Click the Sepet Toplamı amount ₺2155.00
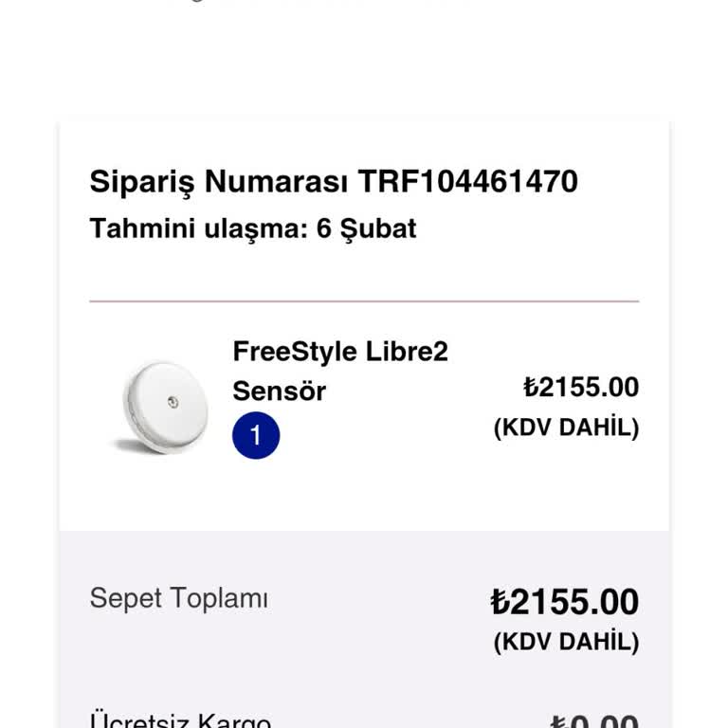The width and height of the screenshot is (728, 728). pos(565,602)
